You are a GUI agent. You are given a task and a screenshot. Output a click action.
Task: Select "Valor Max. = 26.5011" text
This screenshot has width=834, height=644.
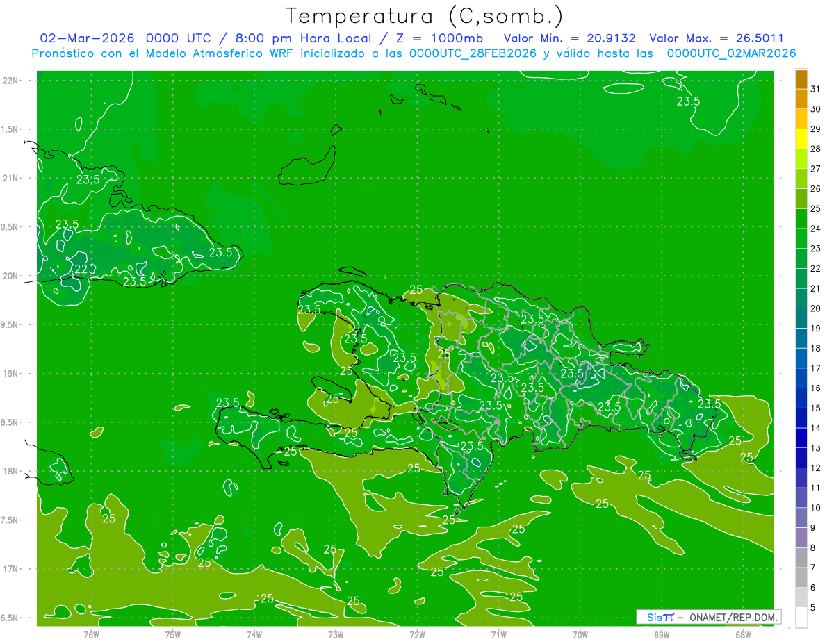tap(717, 38)
